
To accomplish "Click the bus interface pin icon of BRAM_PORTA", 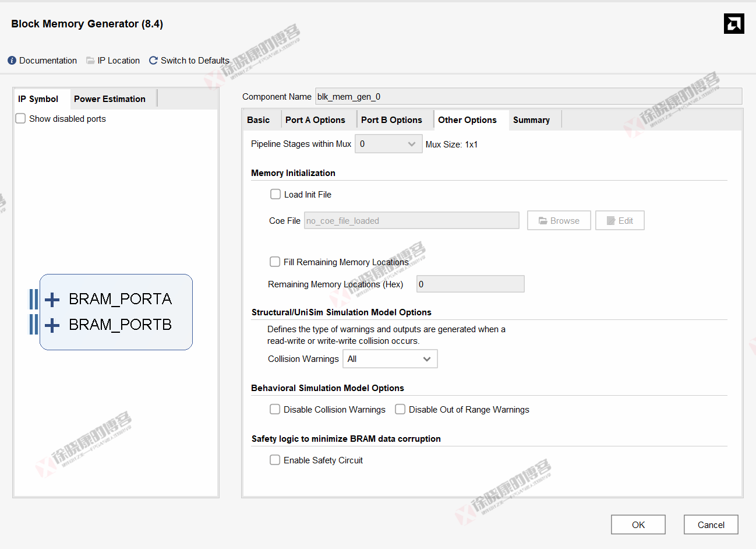I will pyautogui.click(x=33, y=299).
